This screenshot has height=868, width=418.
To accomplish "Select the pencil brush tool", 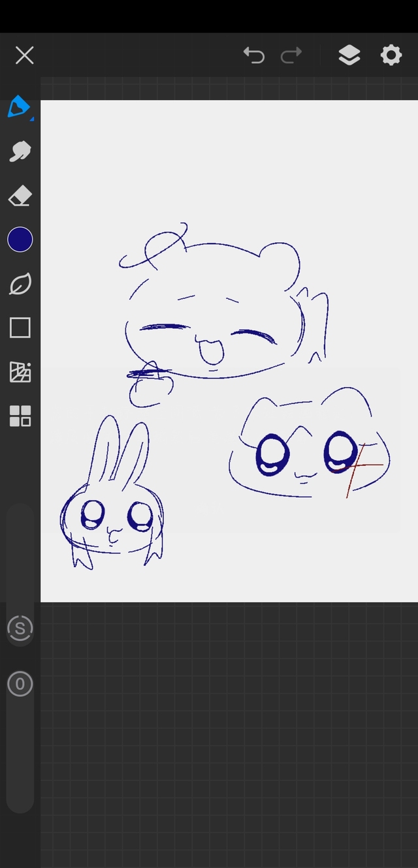I will click(19, 106).
